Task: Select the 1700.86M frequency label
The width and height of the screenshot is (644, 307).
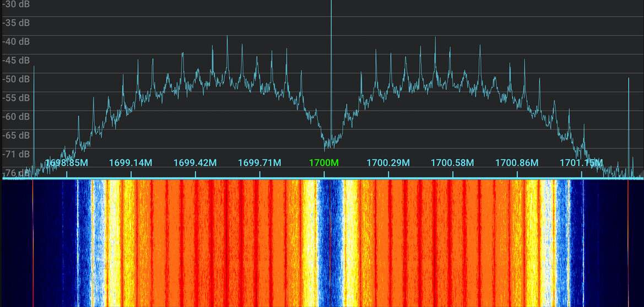Action: tap(517, 163)
